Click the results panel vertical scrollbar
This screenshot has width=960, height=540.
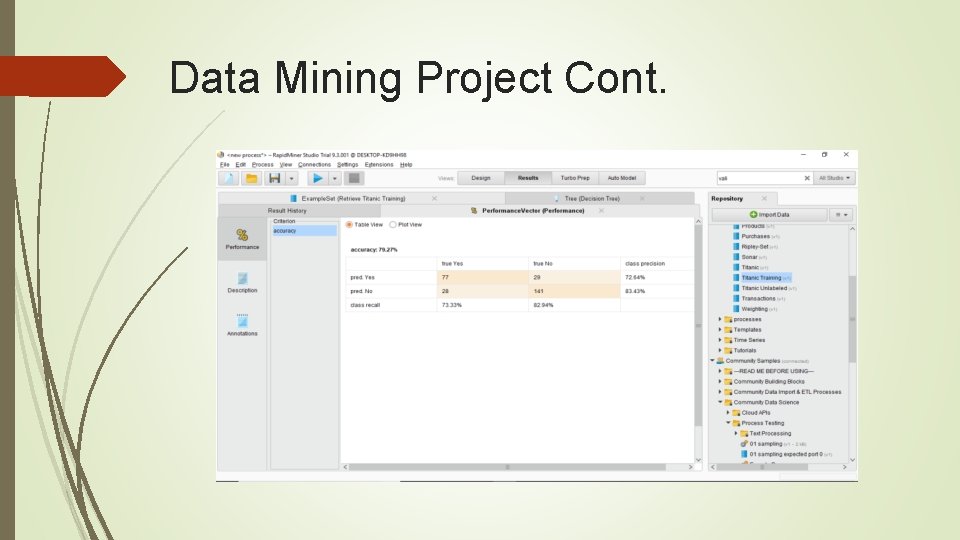[698, 326]
